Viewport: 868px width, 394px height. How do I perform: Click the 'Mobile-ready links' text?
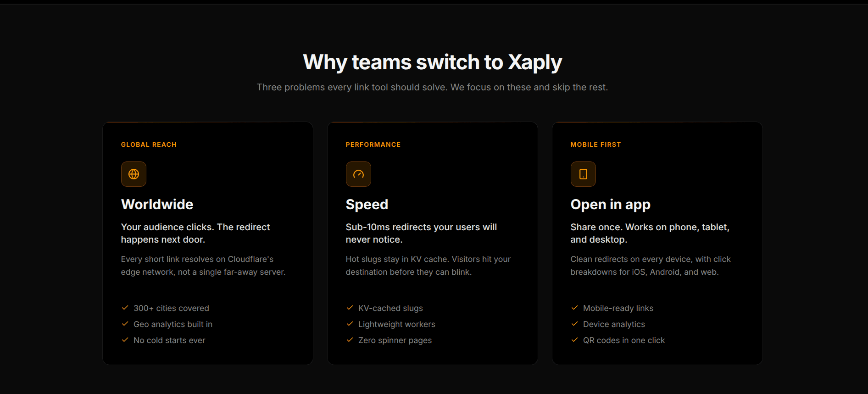click(618, 308)
